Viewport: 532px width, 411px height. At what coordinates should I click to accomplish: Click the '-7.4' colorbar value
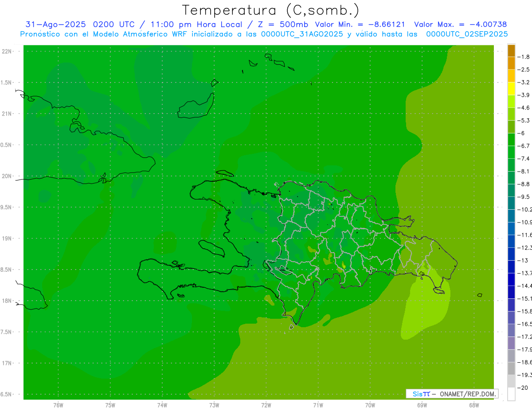tap(524, 159)
